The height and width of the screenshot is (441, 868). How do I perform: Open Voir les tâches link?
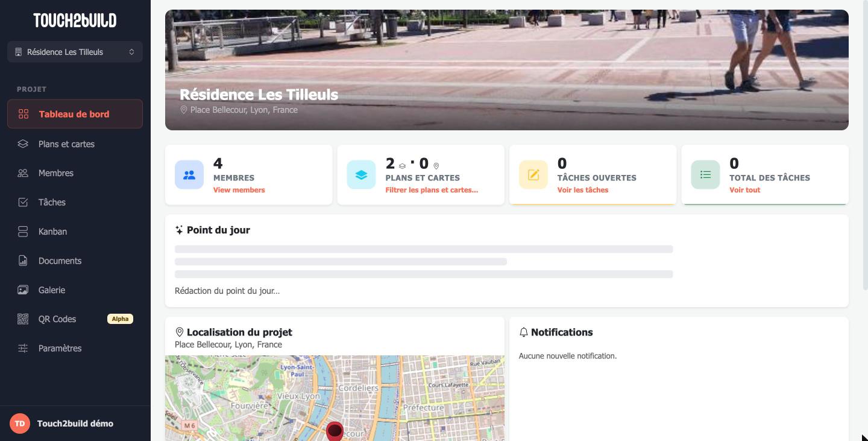point(583,190)
